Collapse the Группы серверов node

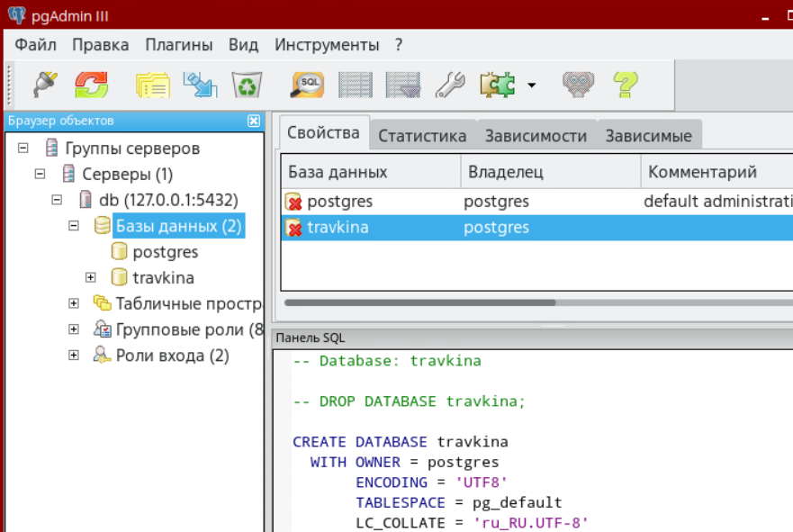(23, 149)
